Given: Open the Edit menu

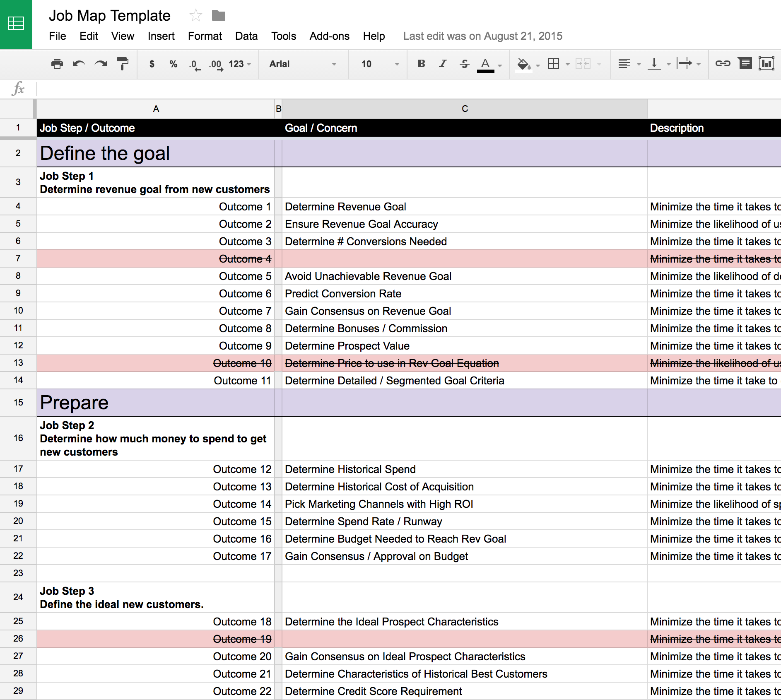Looking at the screenshot, I should pyautogui.click(x=89, y=36).
